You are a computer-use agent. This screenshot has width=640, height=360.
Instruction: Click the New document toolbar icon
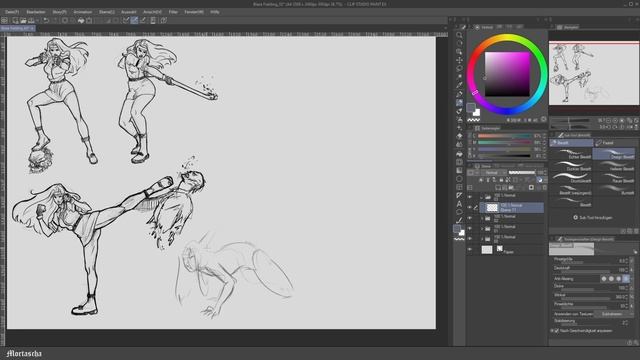[15, 20]
